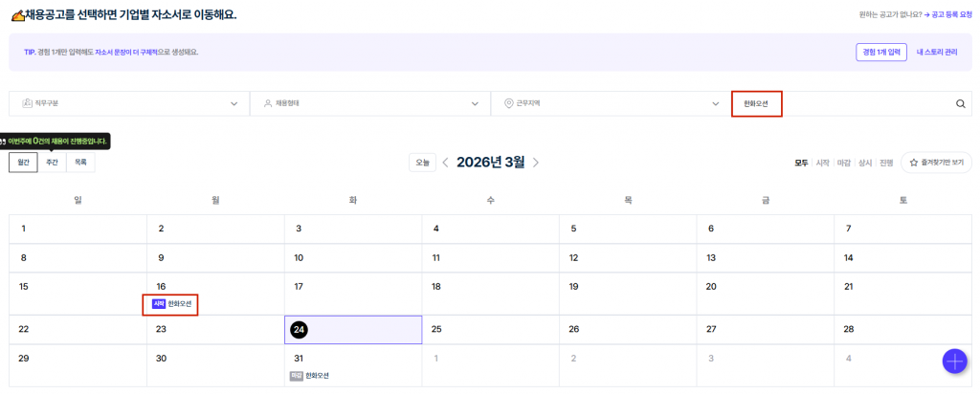Switch to the 주간 view tab
Image resolution: width=980 pixels, height=394 pixels.
[52, 163]
